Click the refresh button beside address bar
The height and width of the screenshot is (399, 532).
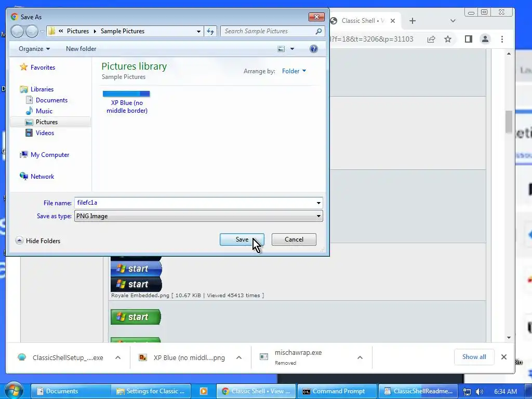(211, 31)
